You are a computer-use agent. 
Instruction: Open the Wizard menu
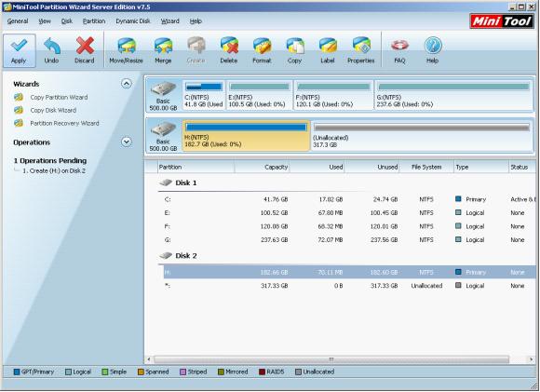[x=170, y=21]
